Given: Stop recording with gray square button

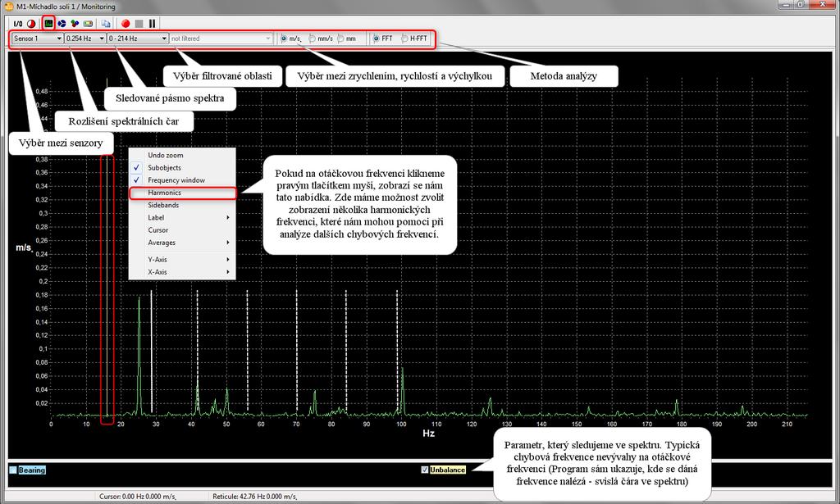Looking at the screenshot, I should (x=139, y=24).
